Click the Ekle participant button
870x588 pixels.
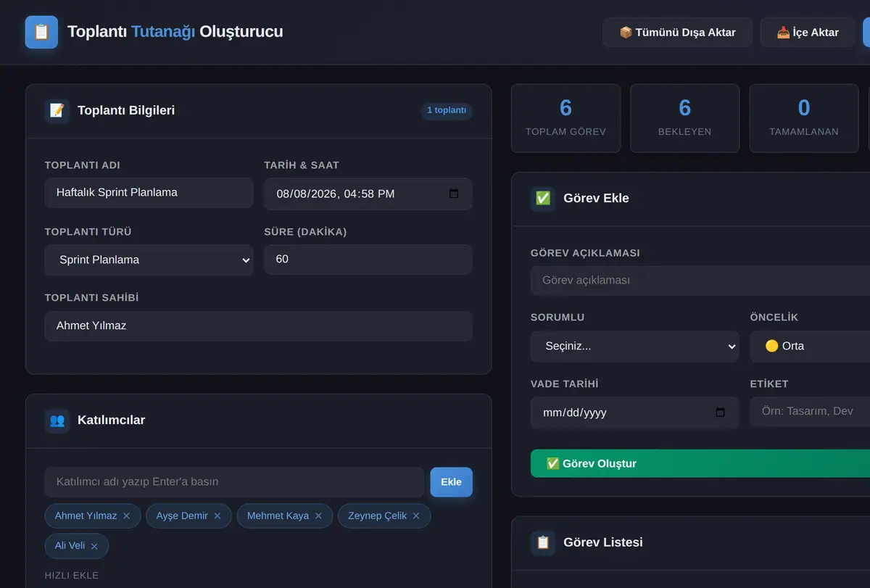pyautogui.click(x=451, y=482)
